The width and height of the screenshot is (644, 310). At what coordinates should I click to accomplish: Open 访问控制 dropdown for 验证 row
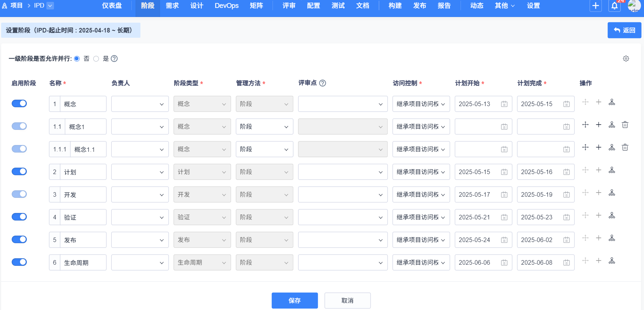[421, 217]
